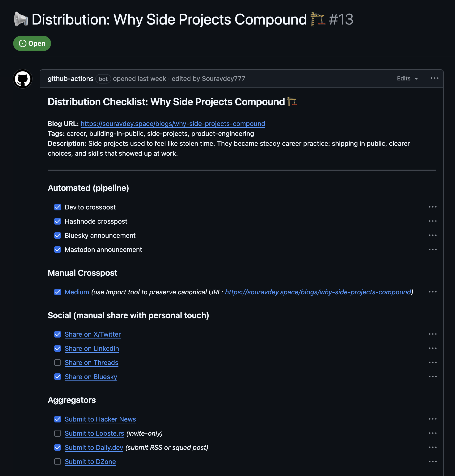Open ellipsis menu beside Share on LinkedIn
Screen dimensions: 455x476
pos(432,348)
